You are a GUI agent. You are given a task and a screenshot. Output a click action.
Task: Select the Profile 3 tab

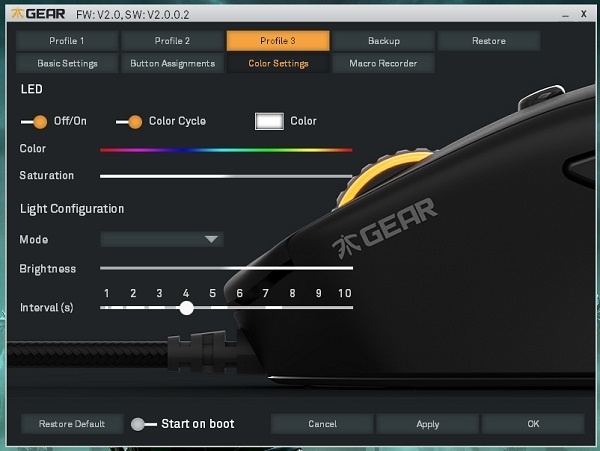(x=278, y=41)
